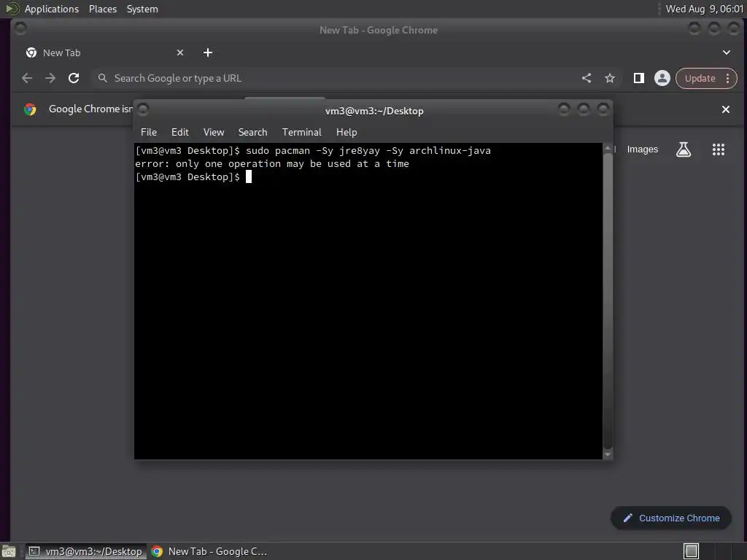Open a new Chrome tab with plus
Screen dimensions: 747x560
(x=208, y=52)
